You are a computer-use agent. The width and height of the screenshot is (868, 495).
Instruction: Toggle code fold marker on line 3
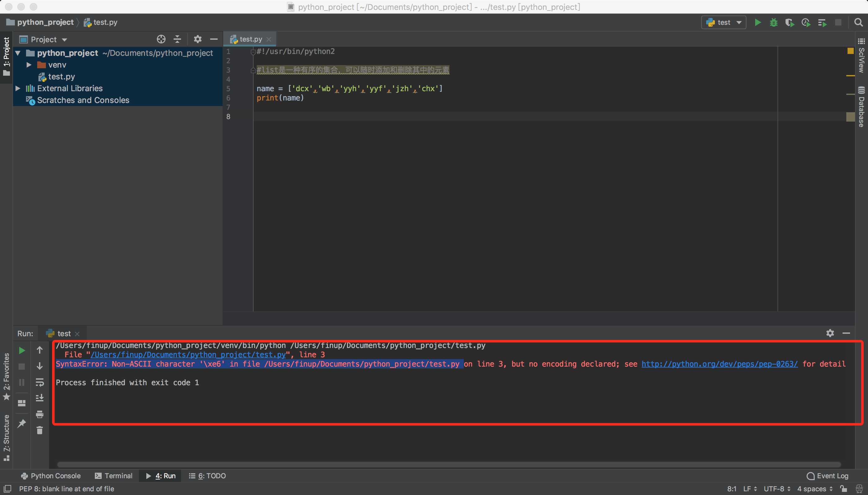tap(253, 70)
